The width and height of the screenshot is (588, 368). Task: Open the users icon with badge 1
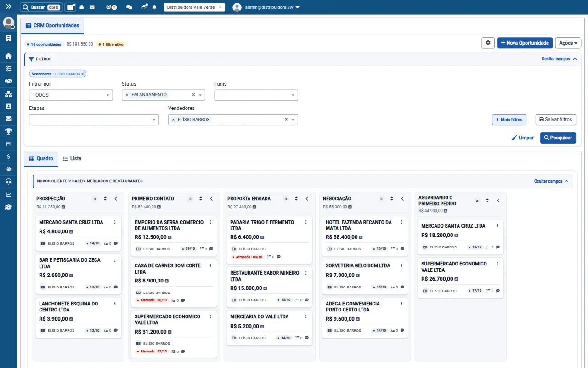point(111,7)
